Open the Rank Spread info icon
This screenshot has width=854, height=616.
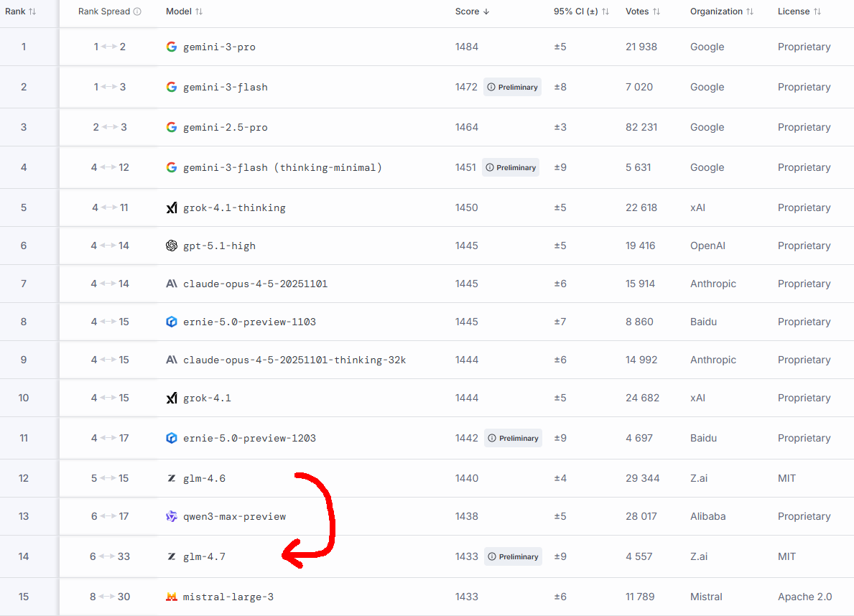click(x=137, y=11)
